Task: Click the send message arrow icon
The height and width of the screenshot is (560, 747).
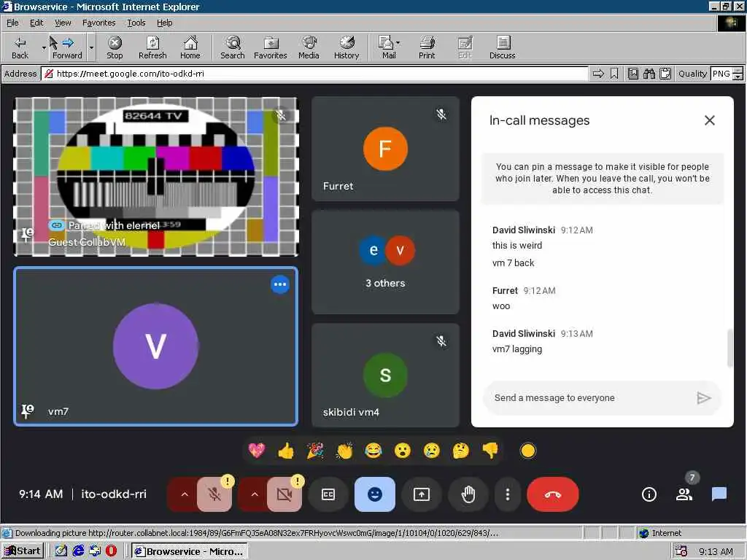Action: pos(704,397)
